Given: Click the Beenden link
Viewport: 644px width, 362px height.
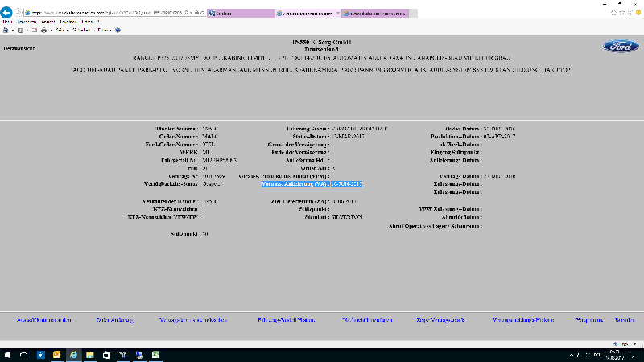Looking at the screenshot, I should tap(625, 320).
